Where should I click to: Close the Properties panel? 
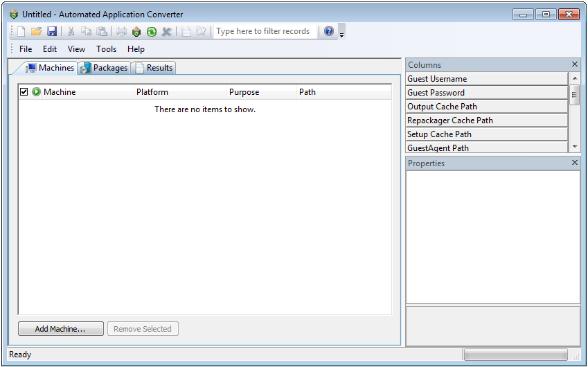[575, 163]
